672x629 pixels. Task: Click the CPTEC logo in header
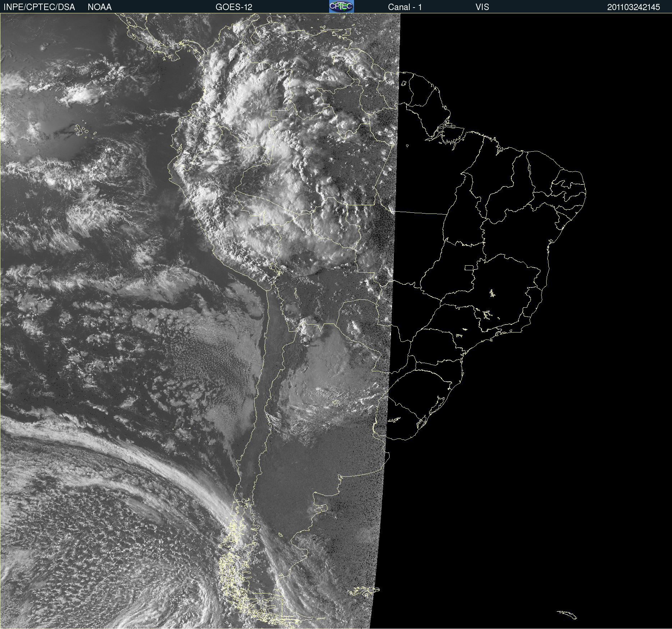pos(341,6)
